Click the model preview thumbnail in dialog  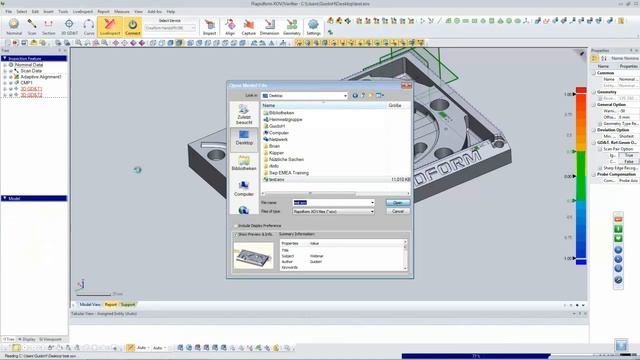(x=253, y=256)
